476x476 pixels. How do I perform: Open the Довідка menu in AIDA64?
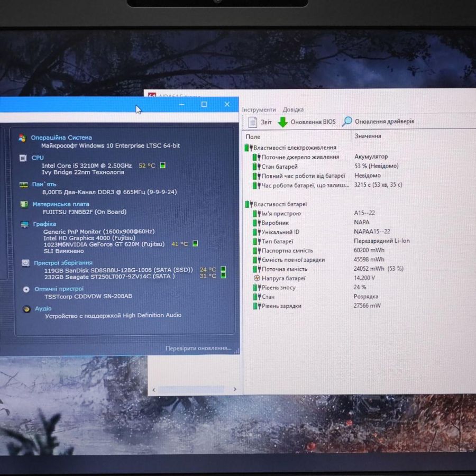click(293, 109)
